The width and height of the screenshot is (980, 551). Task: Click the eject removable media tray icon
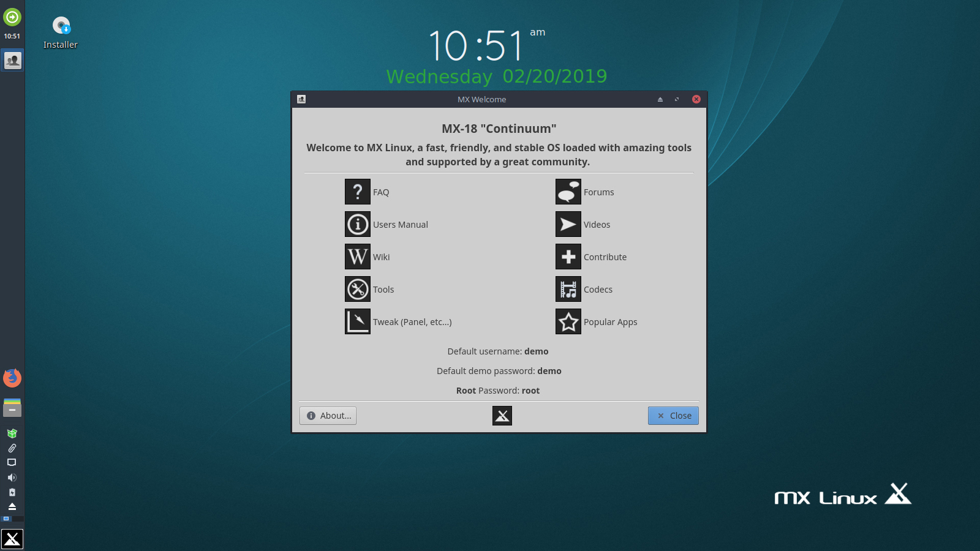tap(12, 507)
